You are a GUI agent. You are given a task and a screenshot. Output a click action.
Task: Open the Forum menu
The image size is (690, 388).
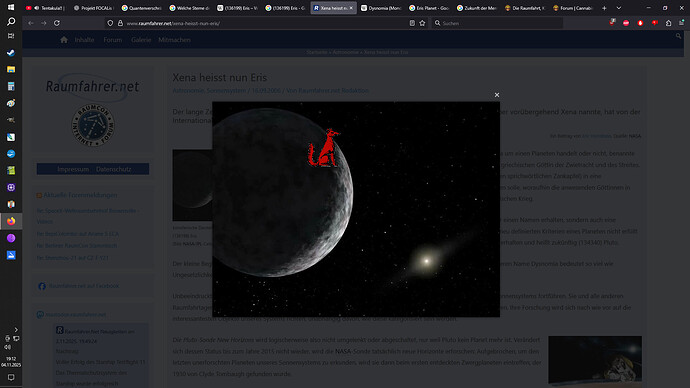pyautogui.click(x=113, y=40)
